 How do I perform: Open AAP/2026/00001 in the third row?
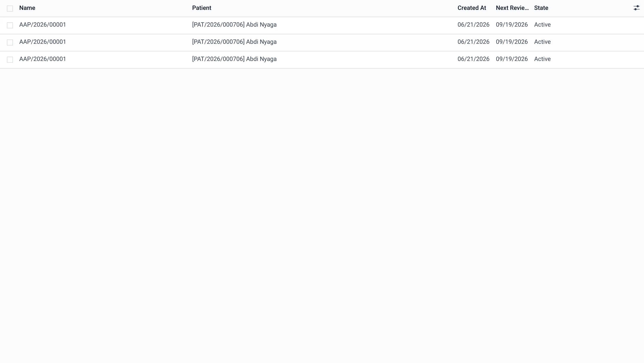coord(43,59)
